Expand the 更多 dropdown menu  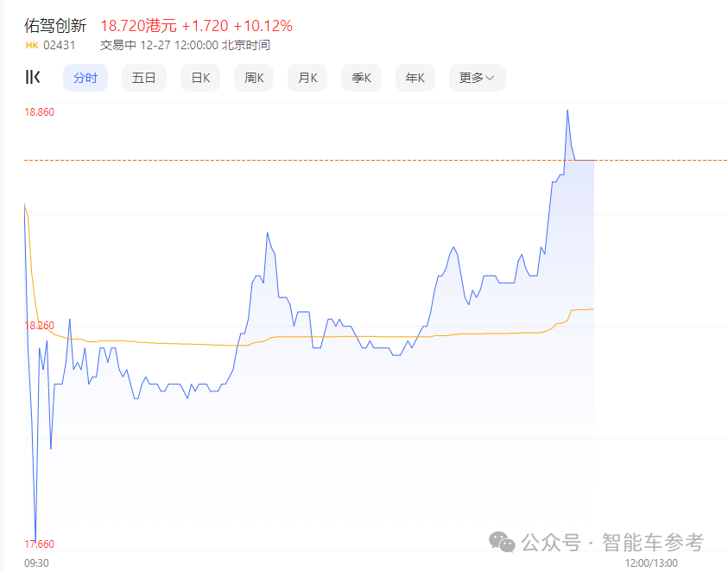[x=476, y=77]
